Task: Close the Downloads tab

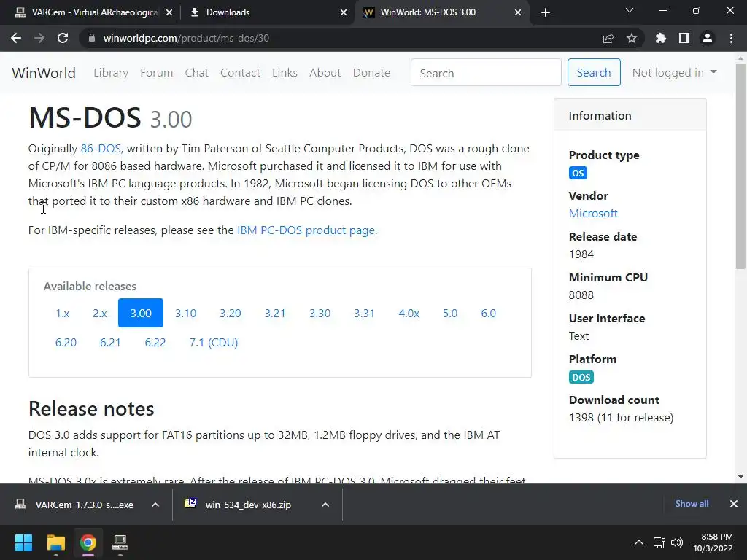Action: click(x=344, y=12)
